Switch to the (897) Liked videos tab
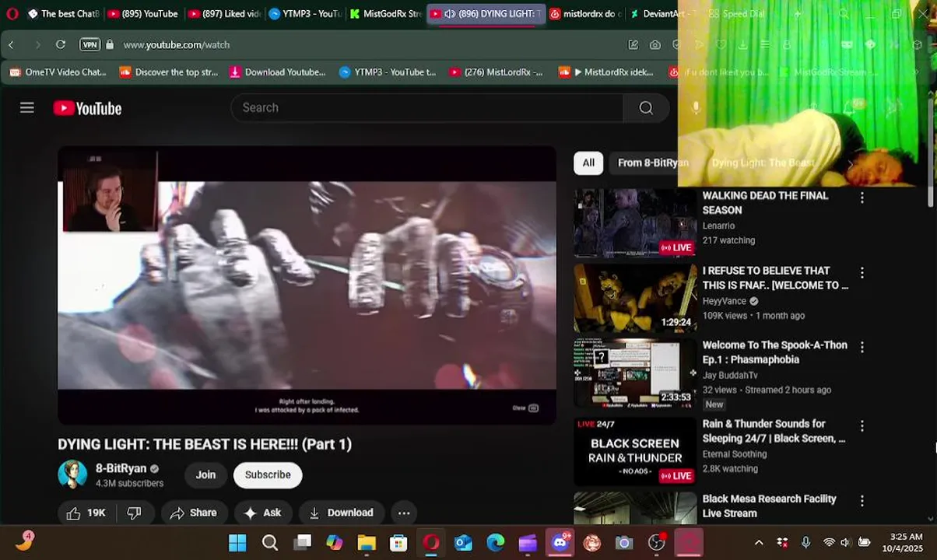The height and width of the screenshot is (560, 937). coord(224,14)
